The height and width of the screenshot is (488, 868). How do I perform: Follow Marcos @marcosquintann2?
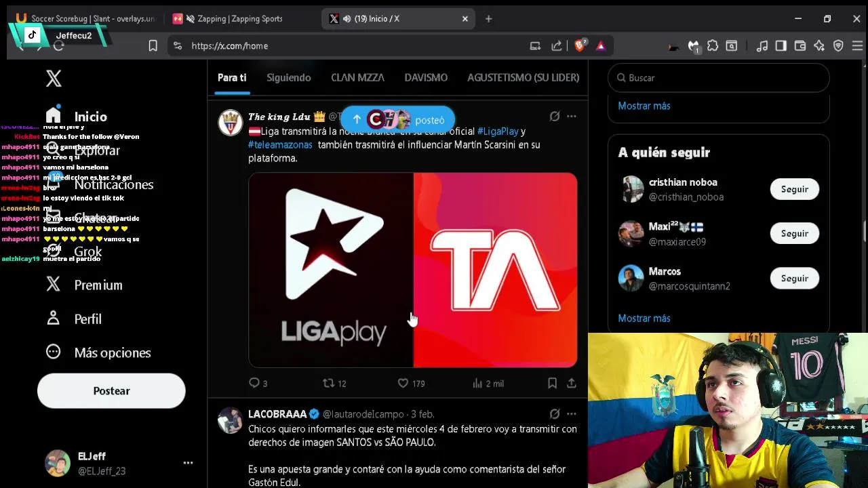point(795,279)
